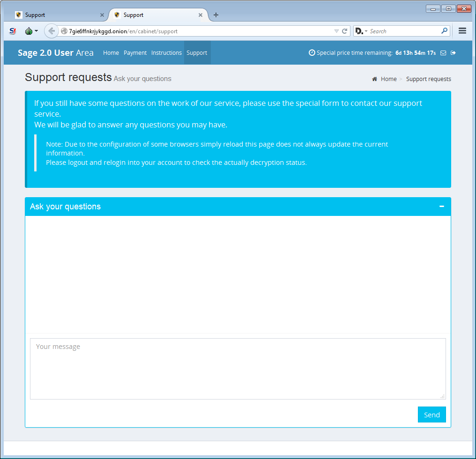Viewport: 476px width, 459px height.
Task: Open the Payment navigation item
Action: (x=135, y=53)
